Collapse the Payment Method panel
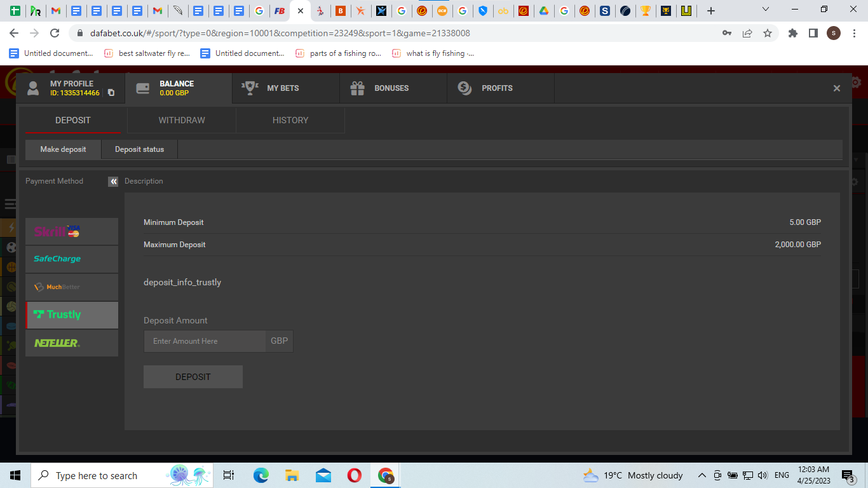Screen dimensions: 868x488 coord(113,181)
